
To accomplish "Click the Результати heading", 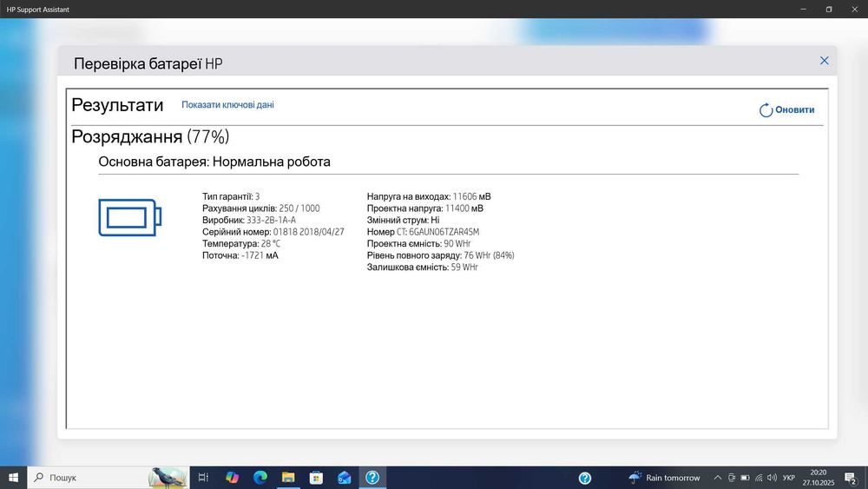I will coord(117,105).
